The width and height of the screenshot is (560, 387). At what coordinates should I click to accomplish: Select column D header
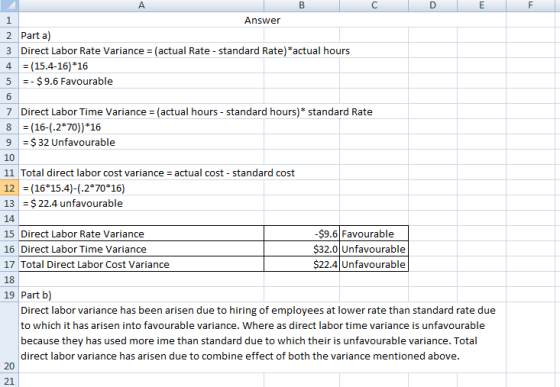(x=433, y=5)
